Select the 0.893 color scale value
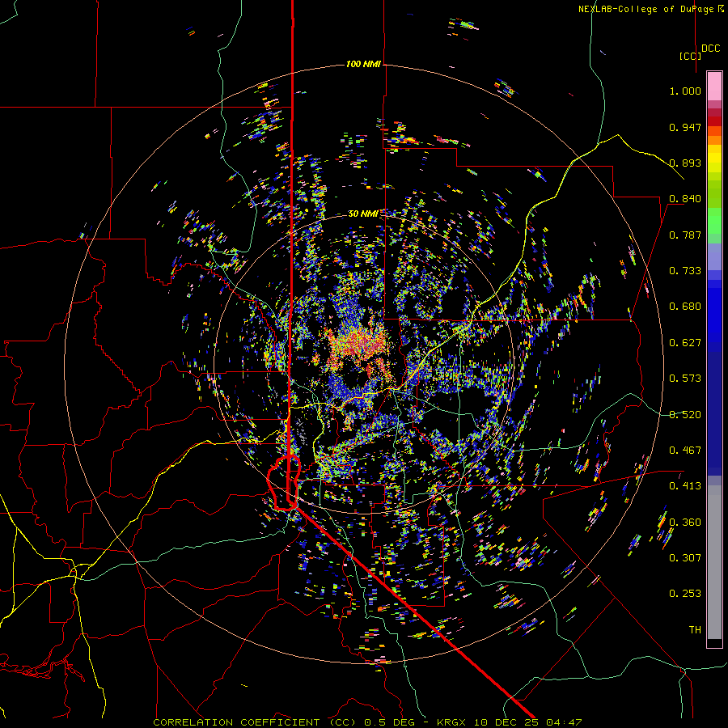This screenshot has width=728, height=728. [x=685, y=163]
